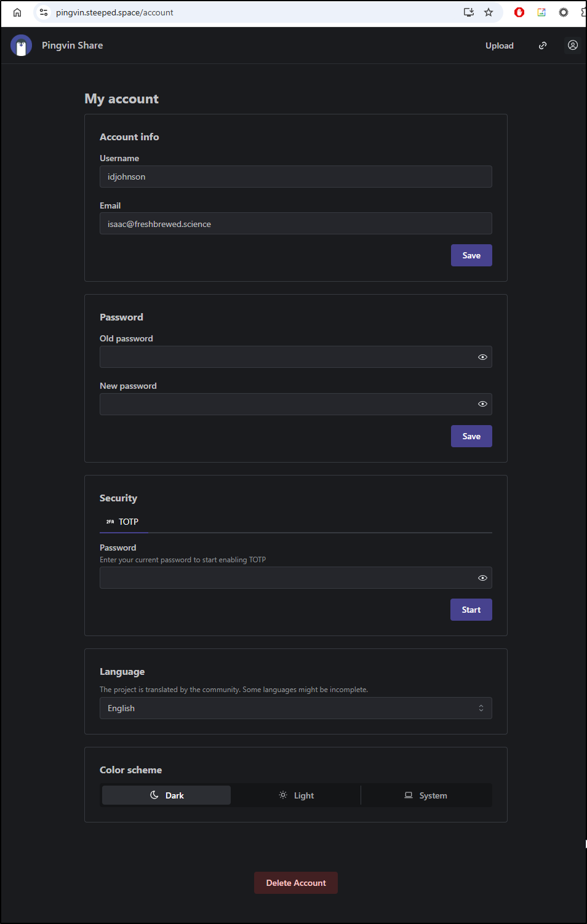Screen dimensions: 587x924
Task: Open Upload from the top navigation
Action: tap(500, 46)
